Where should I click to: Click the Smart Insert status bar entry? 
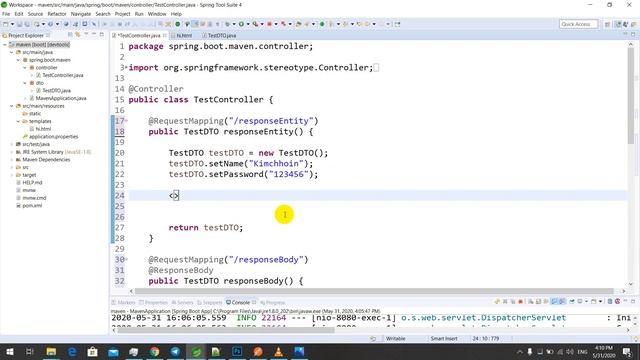(x=444, y=338)
